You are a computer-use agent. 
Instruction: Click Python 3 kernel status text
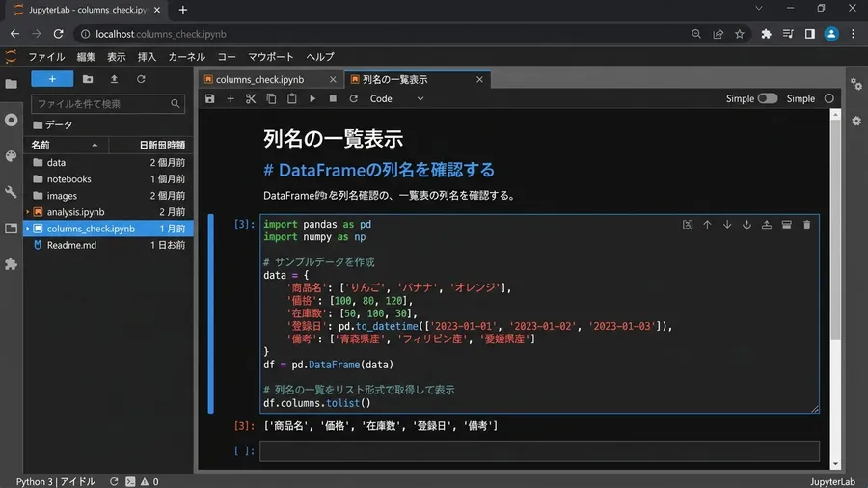point(55,481)
